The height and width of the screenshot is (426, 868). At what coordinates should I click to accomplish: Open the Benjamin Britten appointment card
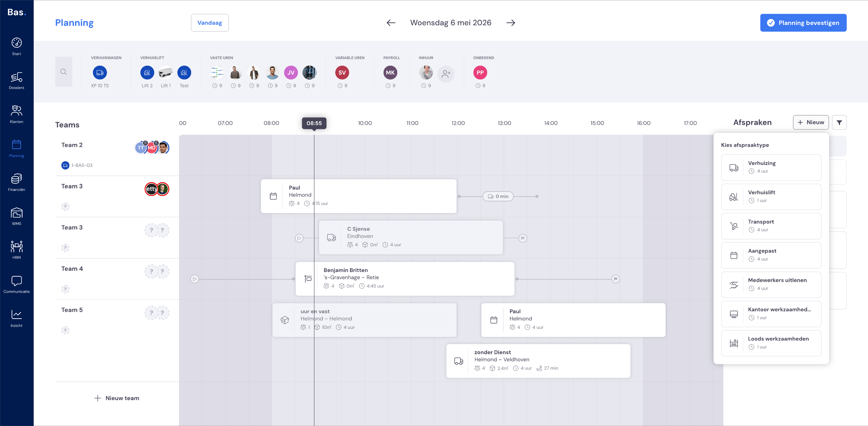tap(405, 279)
